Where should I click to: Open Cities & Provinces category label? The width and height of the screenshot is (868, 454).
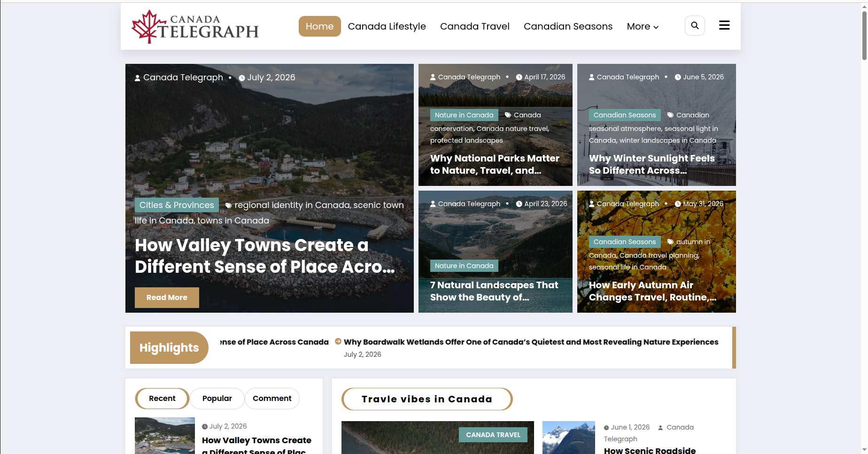click(177, 205)
